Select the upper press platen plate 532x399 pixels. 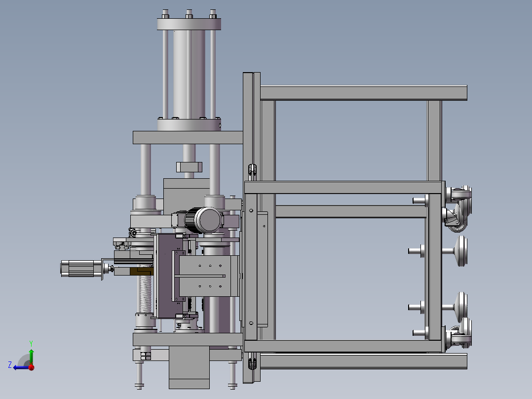(188, 138)
